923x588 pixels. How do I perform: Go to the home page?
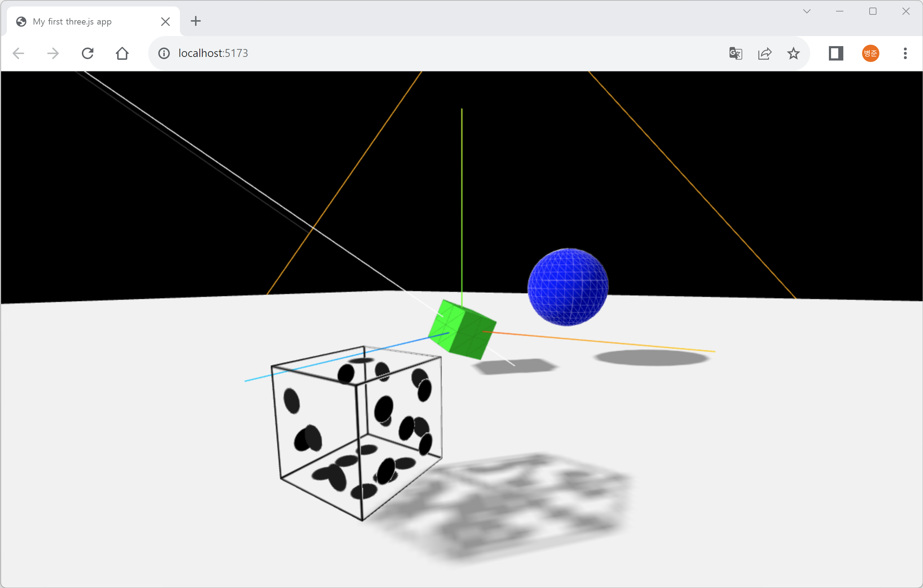click(122, 53)
